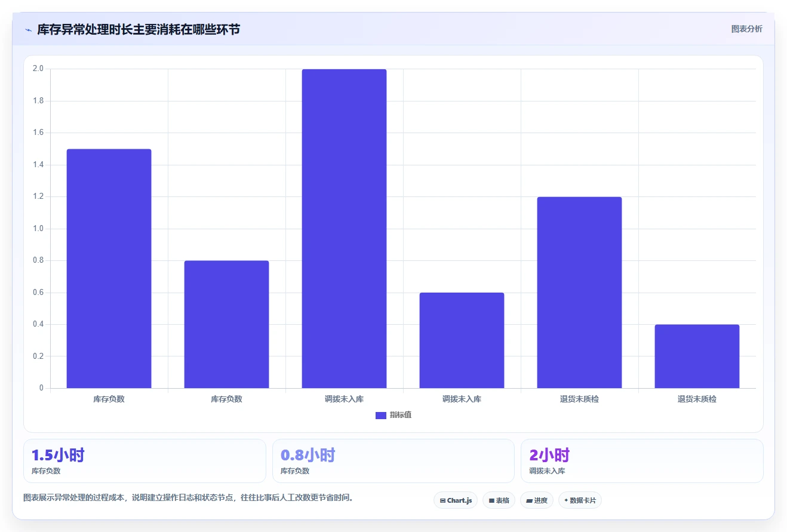Click x-axis label 库存负数 under the 1.5 bar
This screenshot has height=532, width=787.
[x=109, y=399]
